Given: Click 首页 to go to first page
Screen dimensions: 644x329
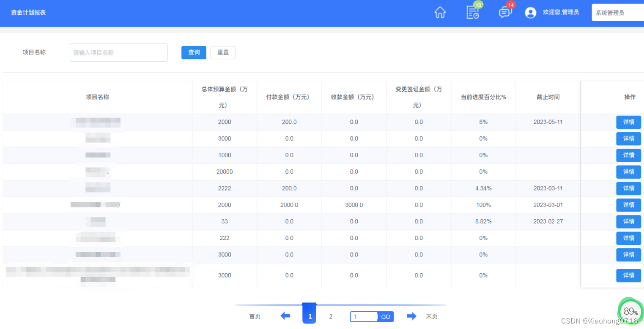Looking at the screenshot, I should pos(255,316).
